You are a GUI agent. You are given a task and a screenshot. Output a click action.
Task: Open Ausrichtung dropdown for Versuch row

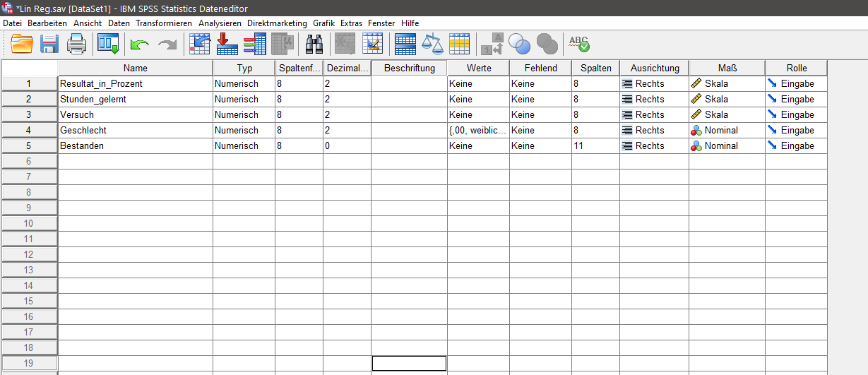[x=653, y=115]
